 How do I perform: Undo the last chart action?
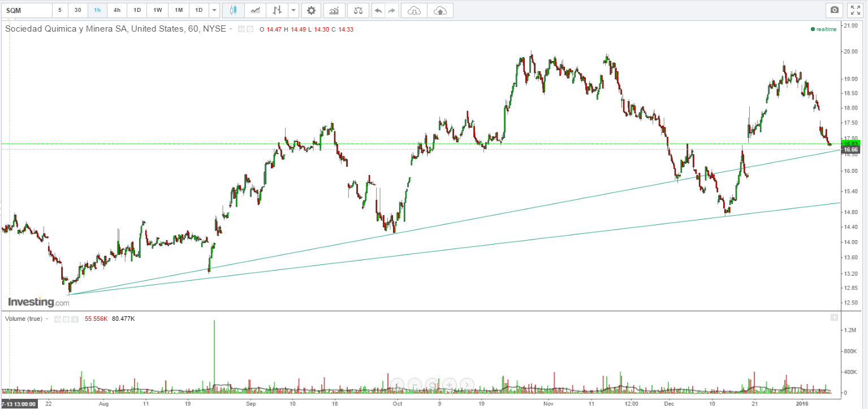point(378,10)
